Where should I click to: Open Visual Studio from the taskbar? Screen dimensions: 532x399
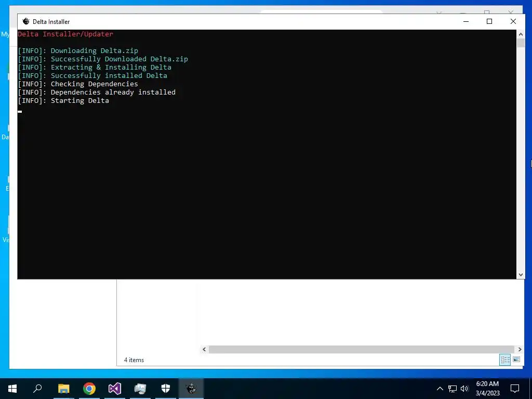point(115,389)
